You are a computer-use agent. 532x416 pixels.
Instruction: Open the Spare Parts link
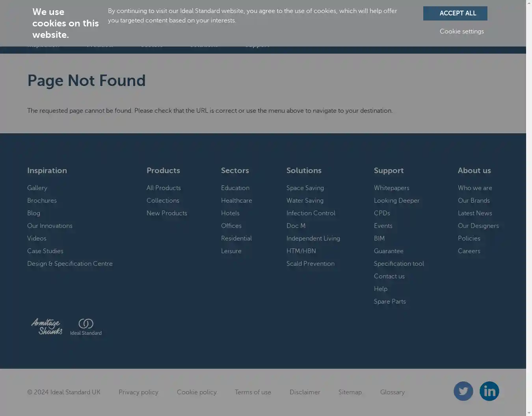390,302
